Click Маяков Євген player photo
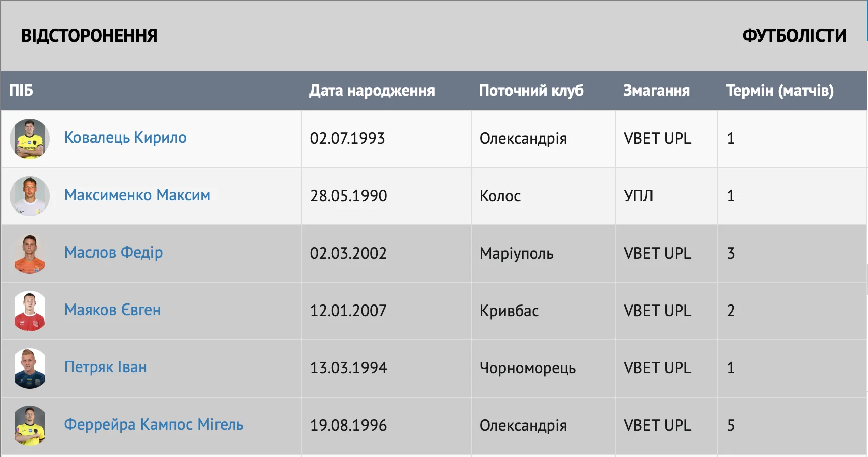The height and width of the screenshot is (457, 868). pyautogui.click(x=30, y=311)
